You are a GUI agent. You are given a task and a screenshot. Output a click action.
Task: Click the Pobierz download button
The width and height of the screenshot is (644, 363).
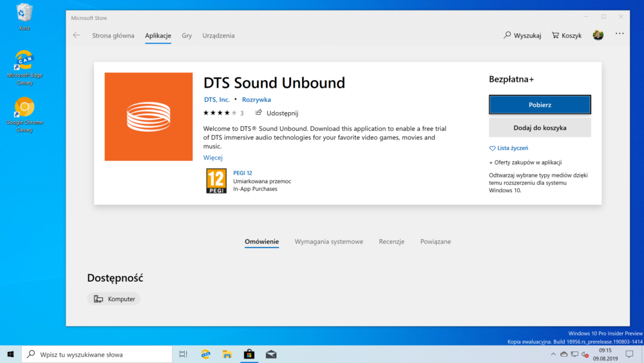(540, 105)
